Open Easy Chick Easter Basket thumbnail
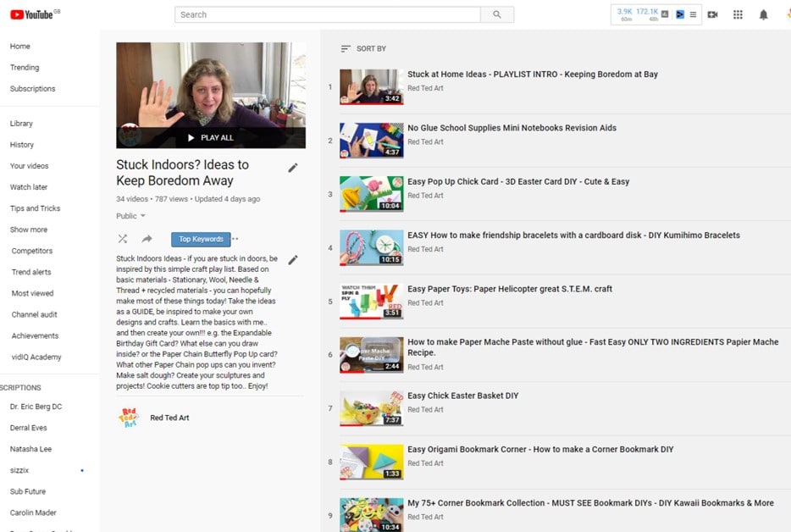This screenshot has width=791, height=532. click(371, 408)
